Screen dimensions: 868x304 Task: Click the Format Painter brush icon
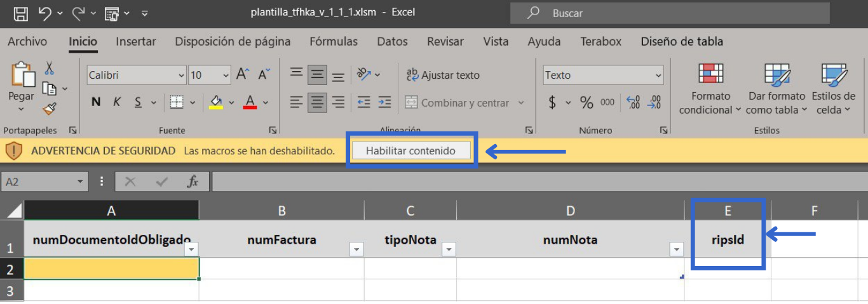pyautogui.click(x=50, y=109)
